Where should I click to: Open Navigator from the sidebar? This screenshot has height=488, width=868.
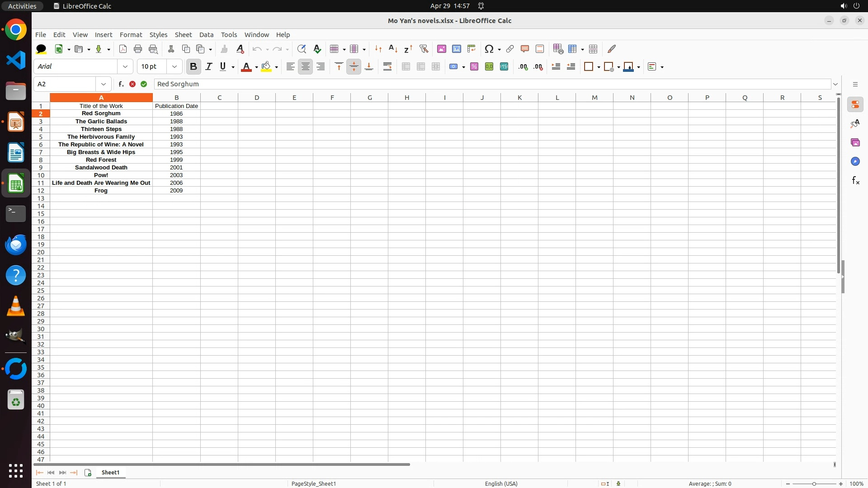(x=855, y=161)
